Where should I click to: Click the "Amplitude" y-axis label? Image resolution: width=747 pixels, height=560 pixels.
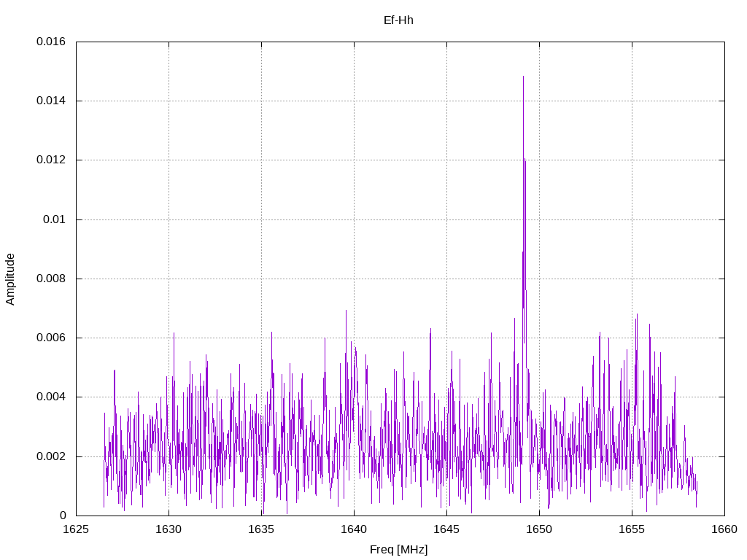click(10, 279)
